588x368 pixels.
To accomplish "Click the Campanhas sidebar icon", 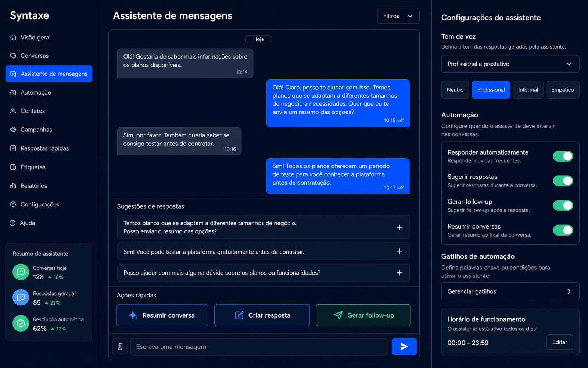I will click(13, 130).
